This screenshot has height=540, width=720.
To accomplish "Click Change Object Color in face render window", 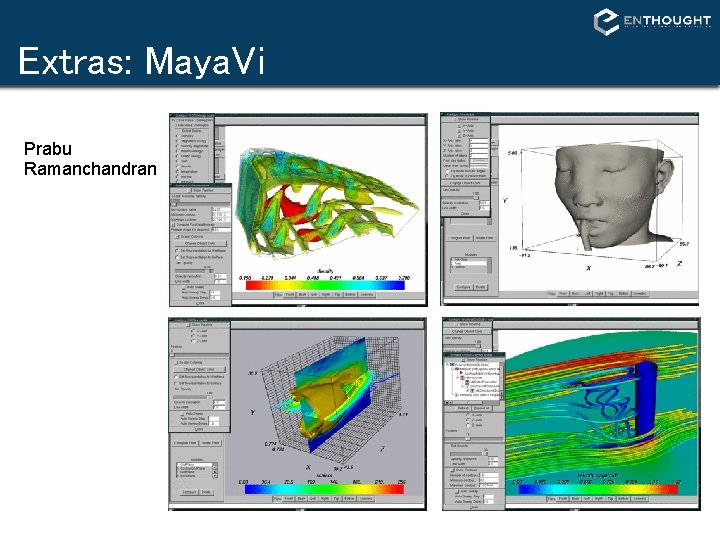I will point(466,183).
